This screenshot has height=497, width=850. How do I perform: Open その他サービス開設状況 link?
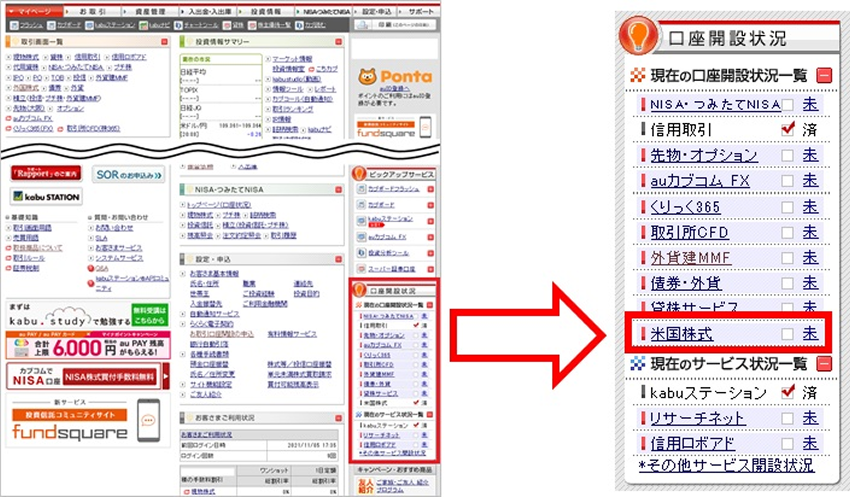[x=726, y=465]
